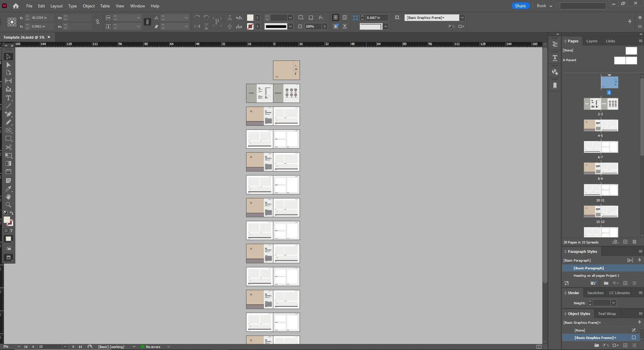Click the fill color swatch in control bar
Viewport: 644px width, 350px height.
[x=250, y=17]
